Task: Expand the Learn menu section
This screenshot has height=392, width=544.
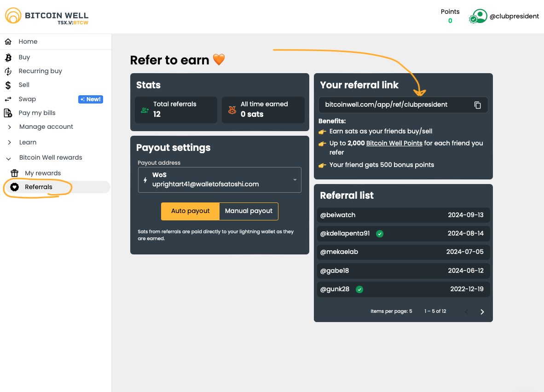Action: click(10, 143)
